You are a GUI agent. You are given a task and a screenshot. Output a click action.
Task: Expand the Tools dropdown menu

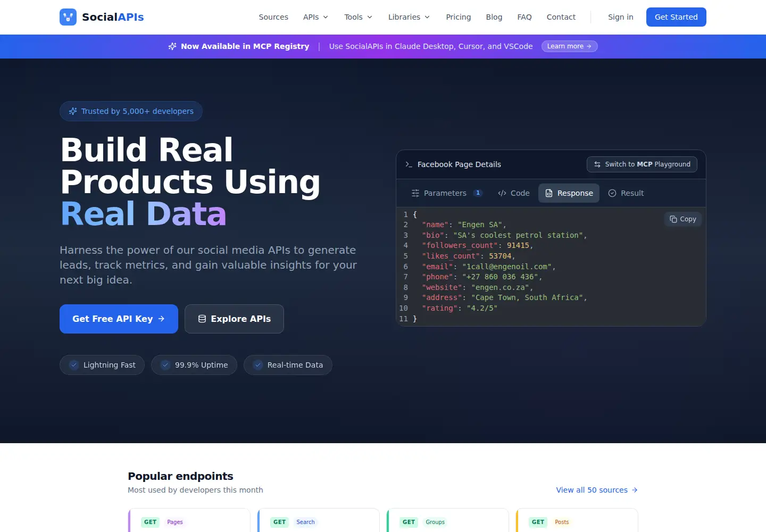[358, 17]
